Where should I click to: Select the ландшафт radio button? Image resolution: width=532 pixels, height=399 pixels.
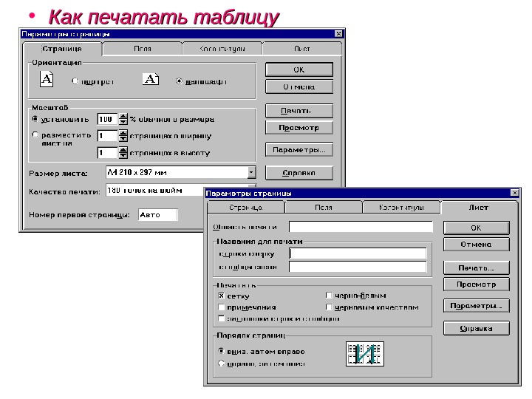(179, 81)
